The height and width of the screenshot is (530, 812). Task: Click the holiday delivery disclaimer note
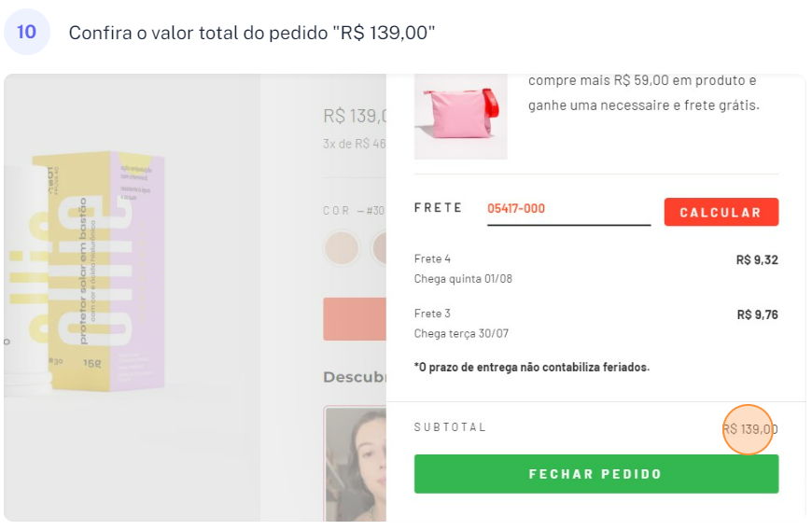click(531, 368)
